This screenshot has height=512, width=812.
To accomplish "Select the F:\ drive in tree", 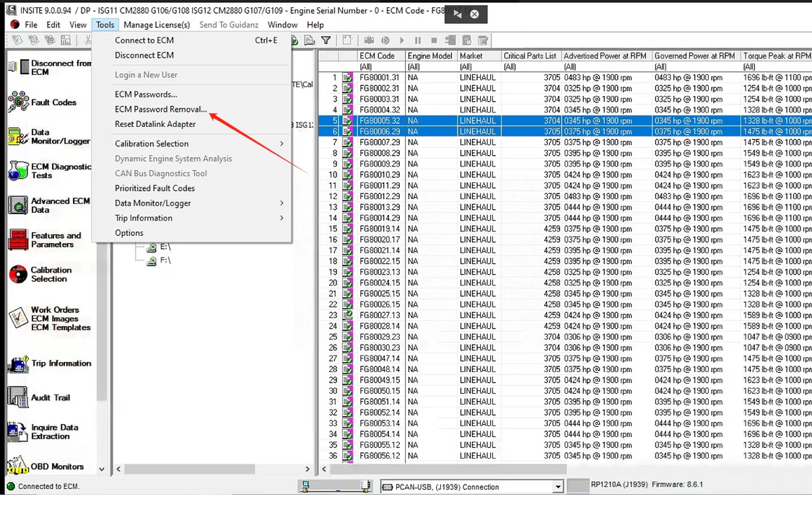I will pos(165,261).
